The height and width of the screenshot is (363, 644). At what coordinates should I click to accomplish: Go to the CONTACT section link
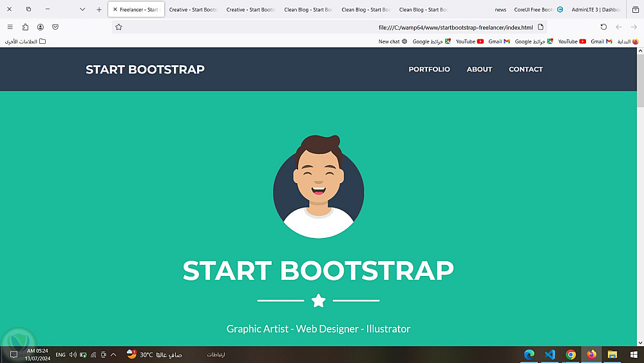(526, 69)
